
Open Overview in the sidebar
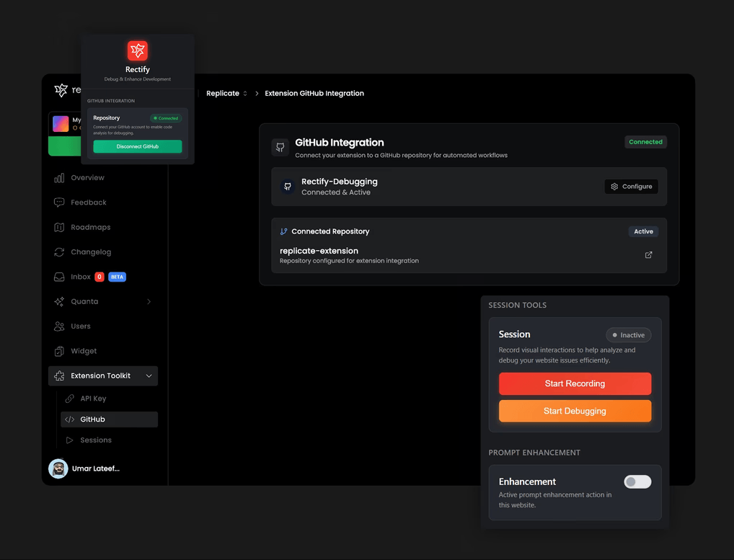[103, 178]
